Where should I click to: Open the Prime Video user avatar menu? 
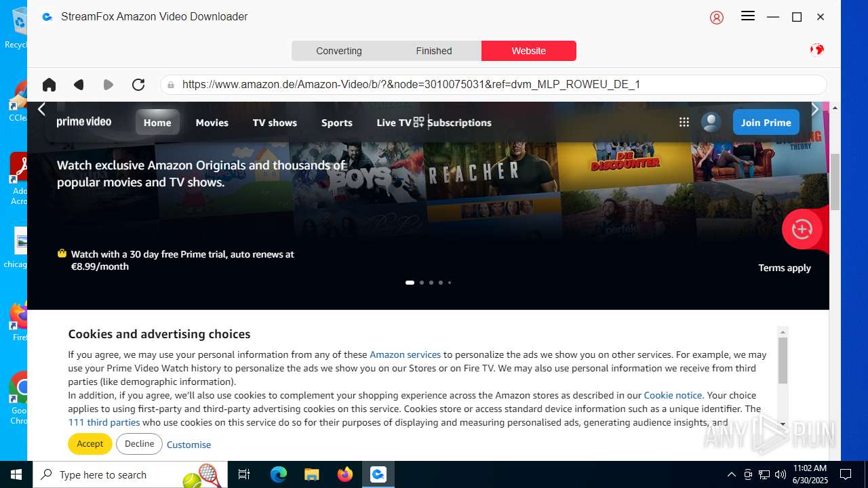[x=711, y=122]
